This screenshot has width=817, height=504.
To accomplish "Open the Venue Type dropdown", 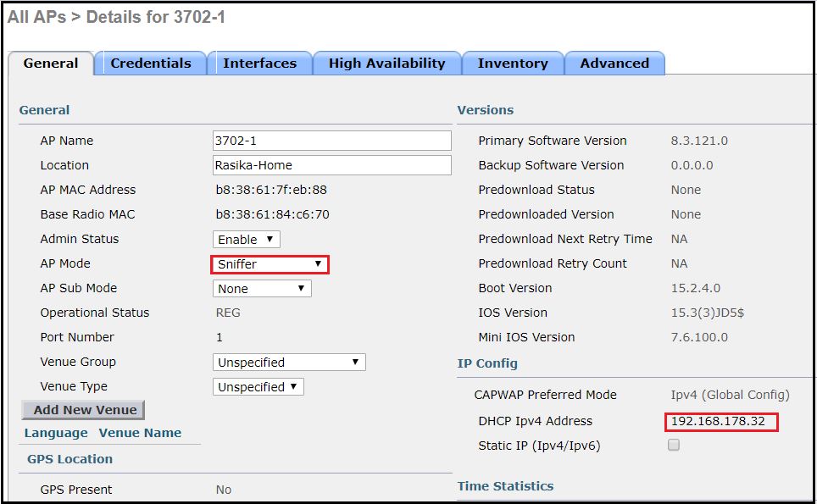I will pyautogui.click(x=258, y=387).
